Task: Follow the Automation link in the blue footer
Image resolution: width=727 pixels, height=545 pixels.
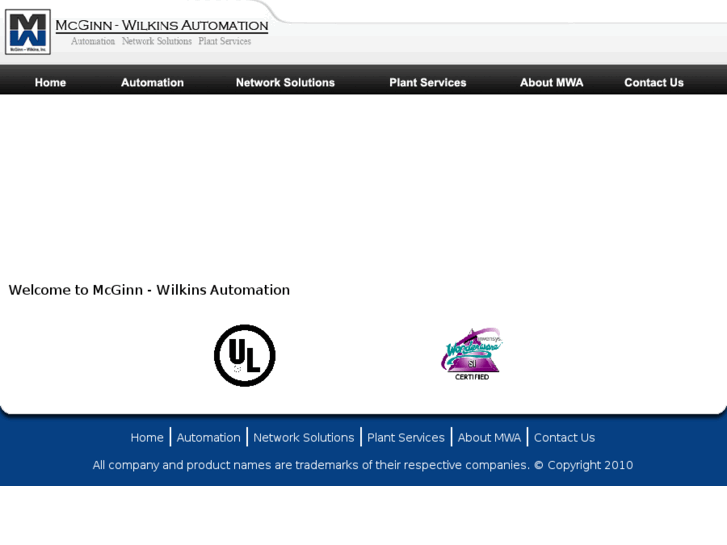Action: click(209, 437)
